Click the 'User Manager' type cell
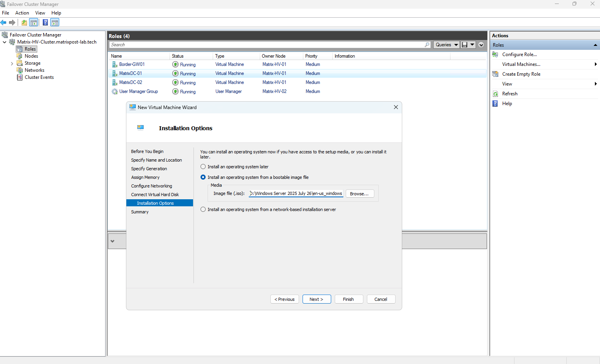The height and width of the screenshot is (364, 600). pos(228,91)
